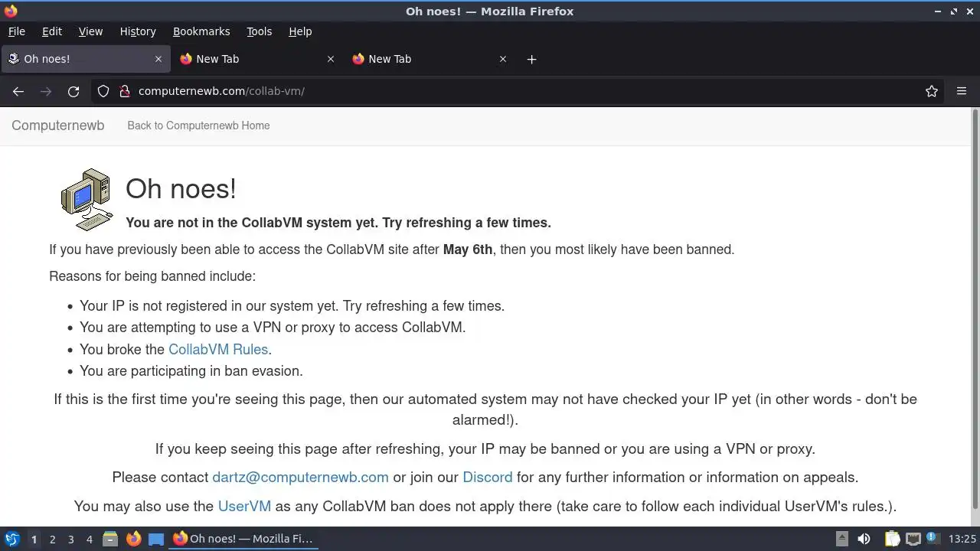Open the Firefox hamburger application menu
980x551 pixels.
tap(962, 91)
